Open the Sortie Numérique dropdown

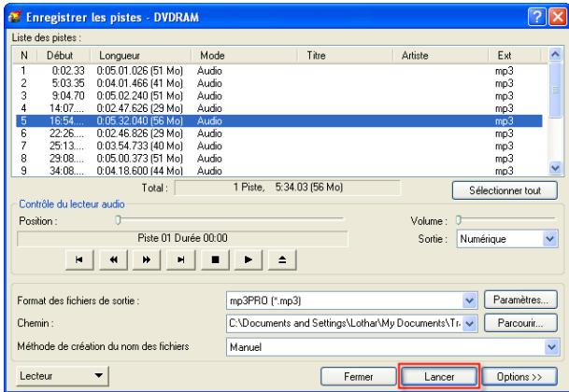[550, 239]
